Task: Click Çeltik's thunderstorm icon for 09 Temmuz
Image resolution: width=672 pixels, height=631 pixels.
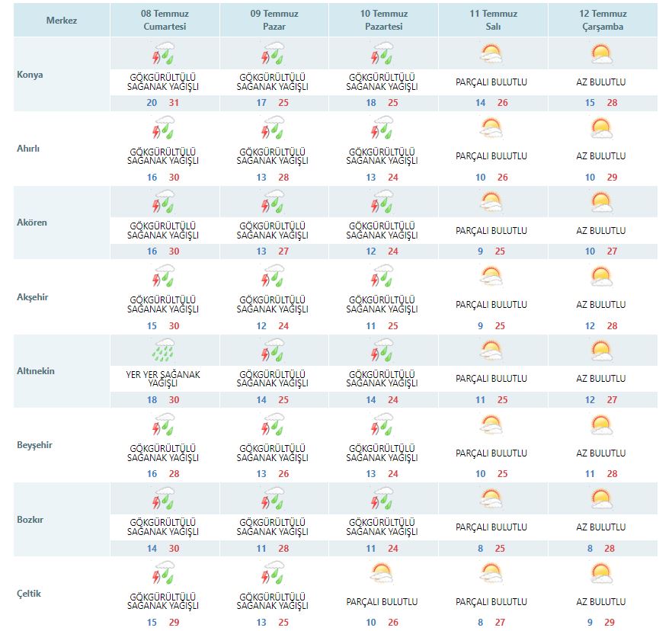Action: [274, 573]
